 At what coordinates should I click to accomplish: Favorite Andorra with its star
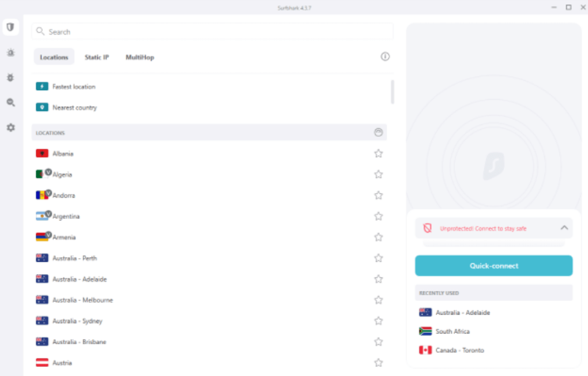pyautogui.click(x=378, y=196)
